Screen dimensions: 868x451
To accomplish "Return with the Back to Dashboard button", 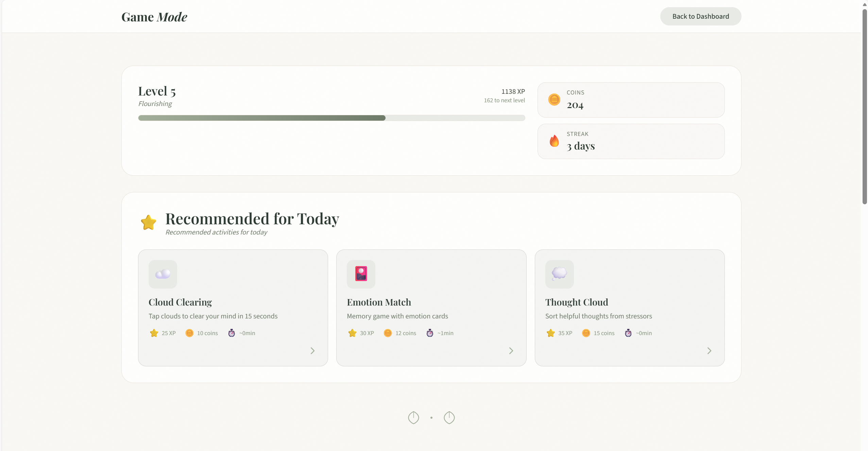I will click(x=700, y=16).
